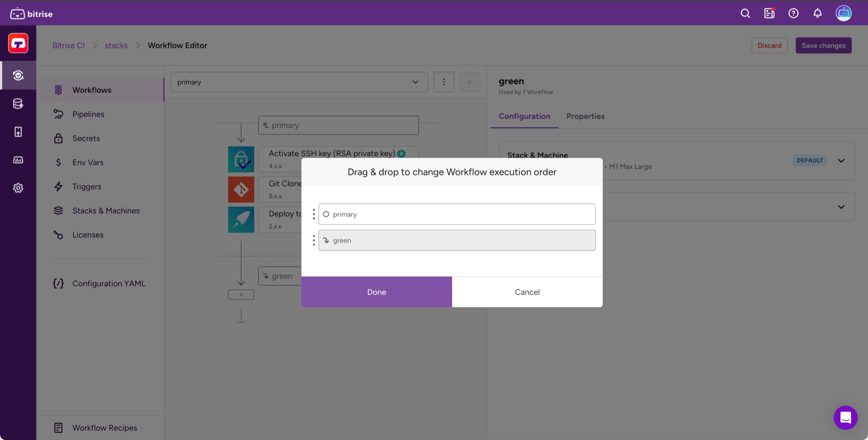Image resolution: width=868 pixels, height=440 pixels.
Task: Switch to the Configuration tab
Action: pyautogui.click(x=524, y=116)
